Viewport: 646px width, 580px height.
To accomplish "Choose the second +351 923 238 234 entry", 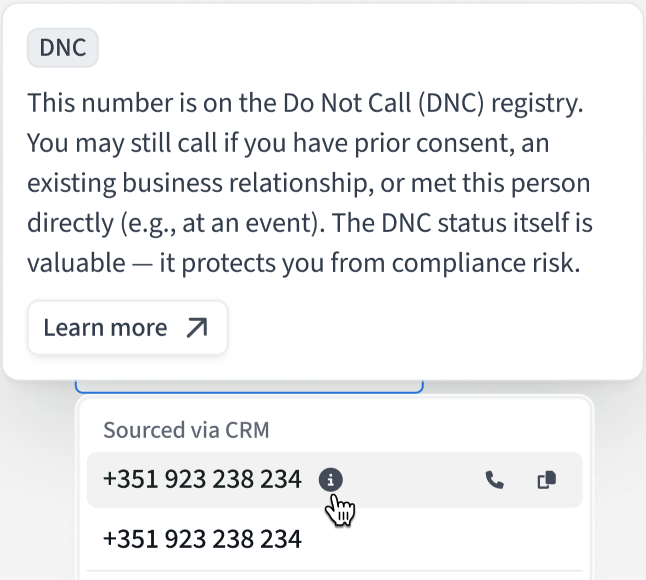I will (202, 539).
